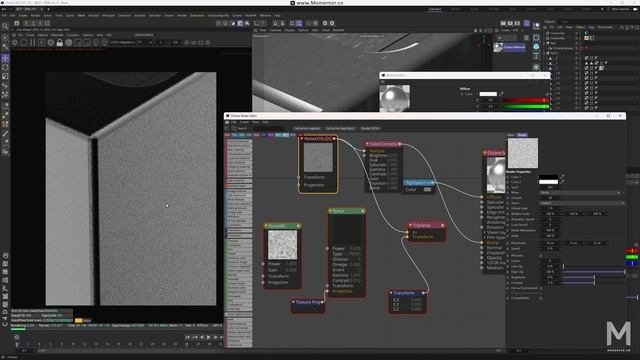Click eyedropper beside Color 2 swatch
This screenshot has height=360, width=640.
tap(562, 182)
